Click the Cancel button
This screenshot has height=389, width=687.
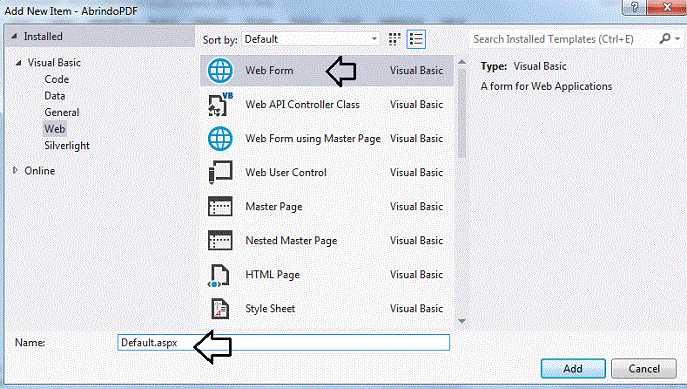(644, 368)
